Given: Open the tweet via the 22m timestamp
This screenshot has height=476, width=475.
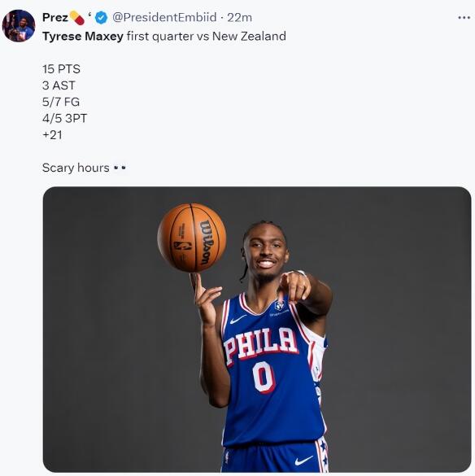Looking at the screenshot, I should [x=239, y=18].
